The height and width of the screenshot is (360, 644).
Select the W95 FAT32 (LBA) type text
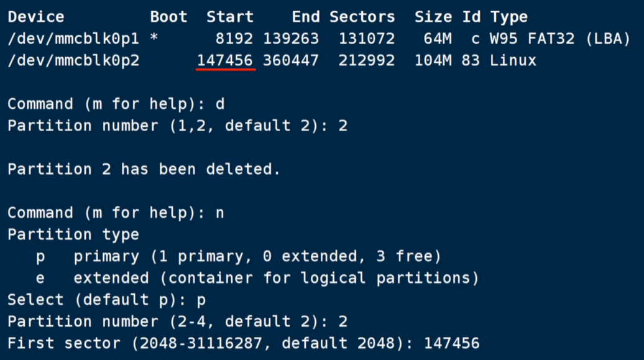(x=559, y=39)
